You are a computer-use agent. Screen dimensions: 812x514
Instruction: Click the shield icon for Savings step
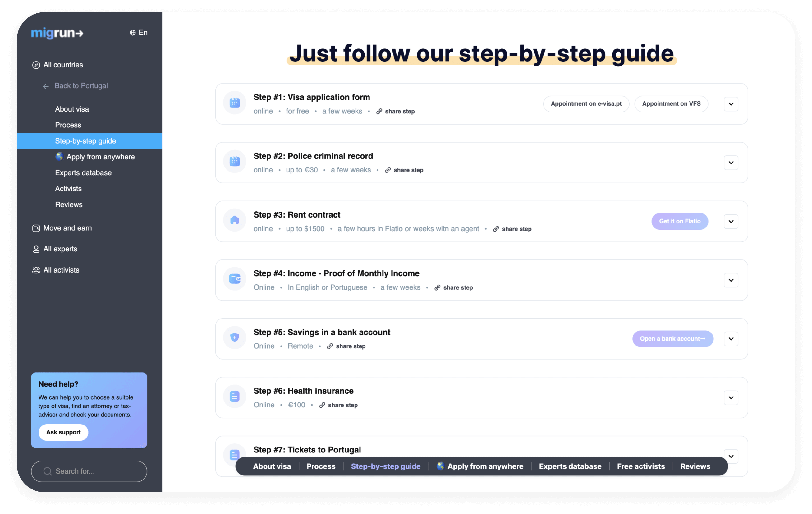234,337
